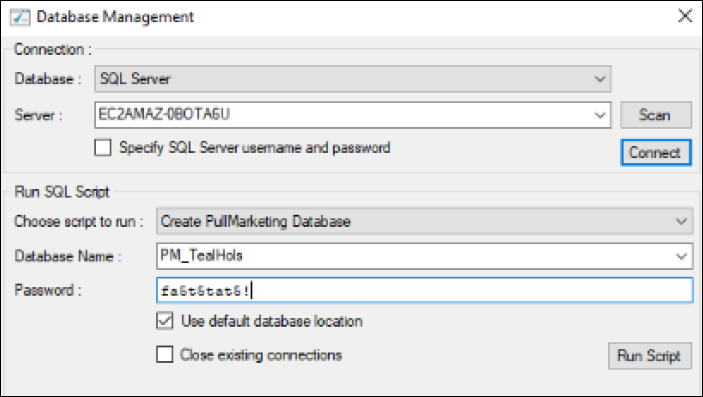Tick Close existing connections checkbox

165,354
